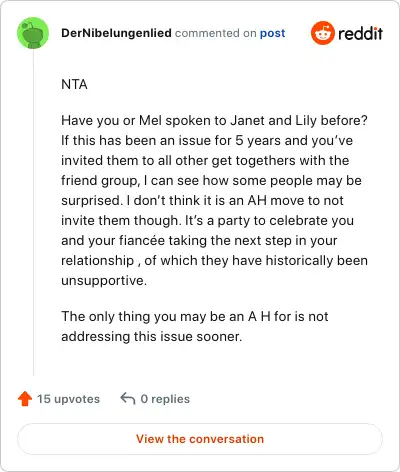Click the reply arrow icon
The height and width of the screenshot is (472, 400).
coord(128,398)
